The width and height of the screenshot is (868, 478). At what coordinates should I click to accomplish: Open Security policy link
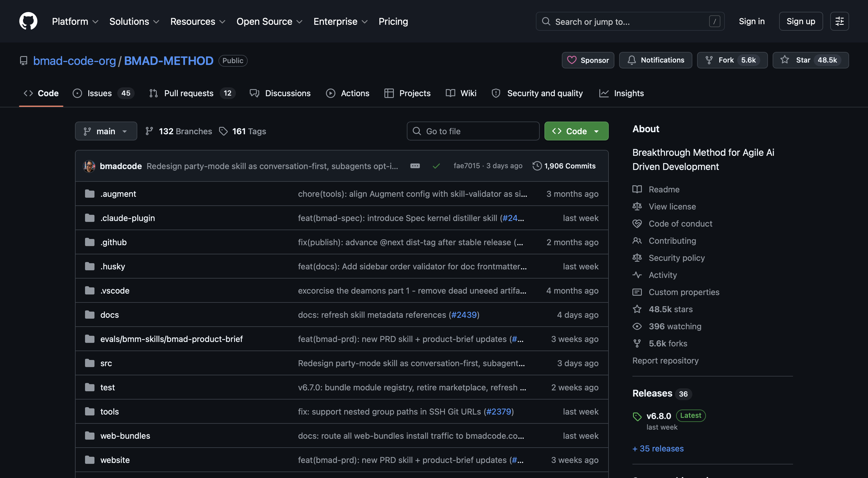668,258
